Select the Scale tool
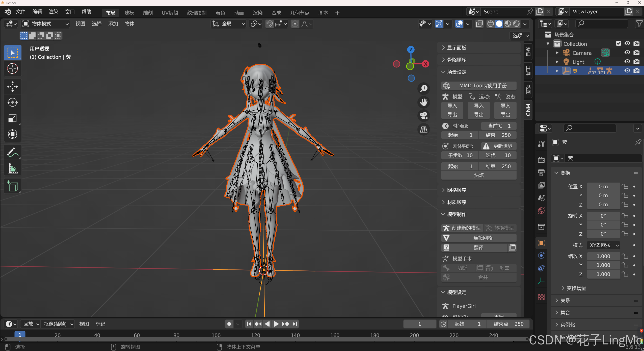 point(12,118)
